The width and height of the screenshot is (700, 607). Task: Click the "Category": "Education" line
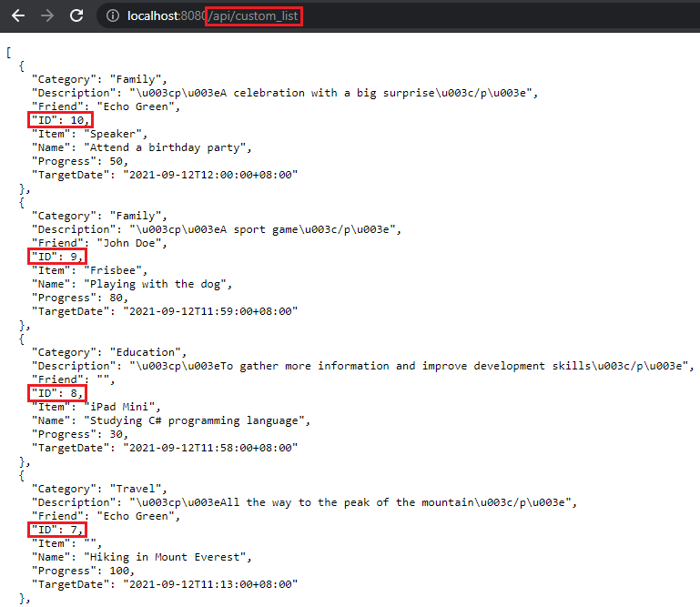[109, 352]
